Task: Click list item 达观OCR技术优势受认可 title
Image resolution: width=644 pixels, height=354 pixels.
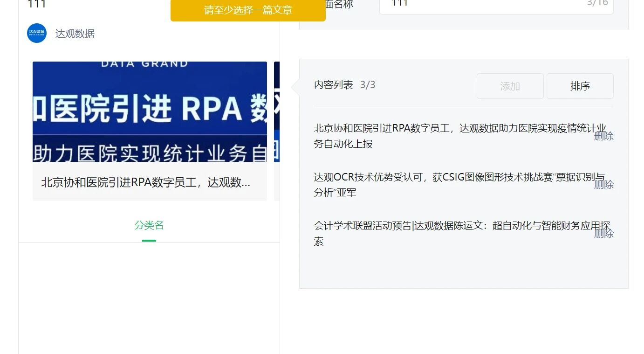Action: coord(459,185)
